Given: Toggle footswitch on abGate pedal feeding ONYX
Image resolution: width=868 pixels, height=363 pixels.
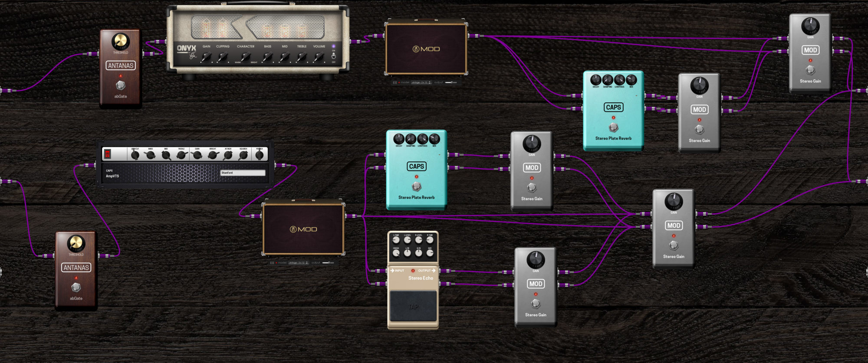Looking at the screenshot, I should click(x=121, y=85).
